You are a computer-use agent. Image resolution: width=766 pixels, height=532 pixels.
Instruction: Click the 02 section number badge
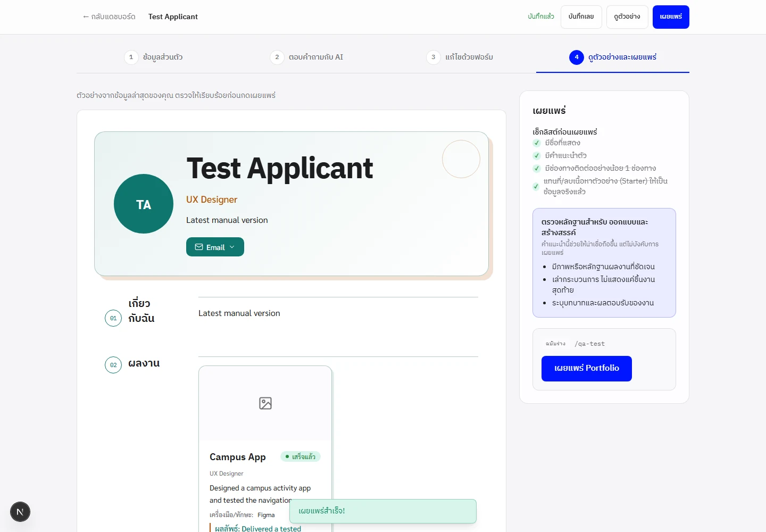[113, 365]
